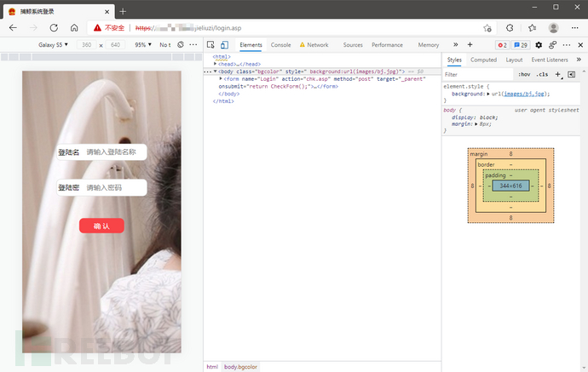Image resolution: width=588 pixels, height=372 pixels.
Task: Select the inspect element picker icon
Action: point(210,45)
